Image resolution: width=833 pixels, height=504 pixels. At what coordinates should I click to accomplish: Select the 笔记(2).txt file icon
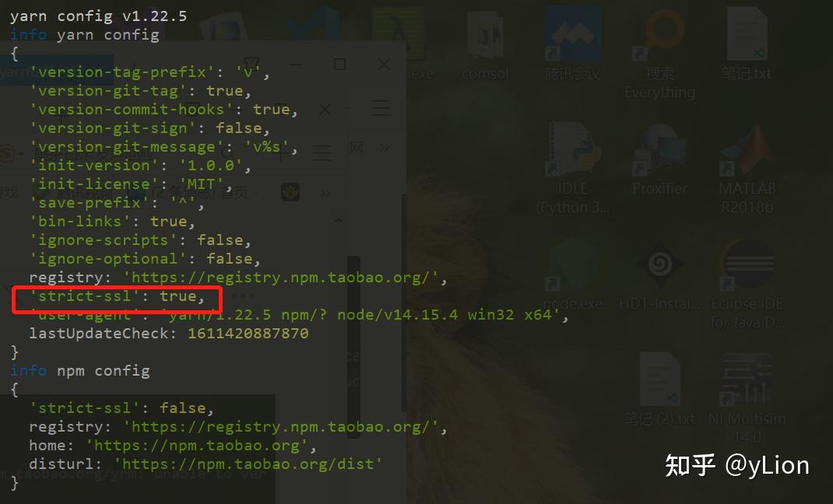[x=659, y=390]
